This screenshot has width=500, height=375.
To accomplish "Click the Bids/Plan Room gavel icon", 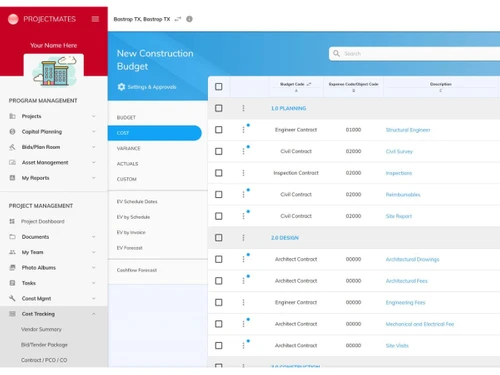I will [12, 147].
